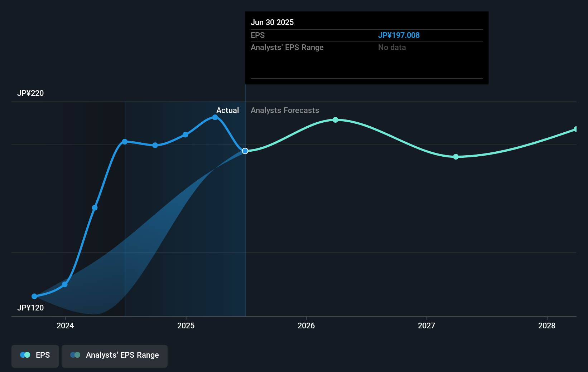This screenshot has height=372, width=588.
Task: Switch to the 2026 axis label
Action: [306, 326]
